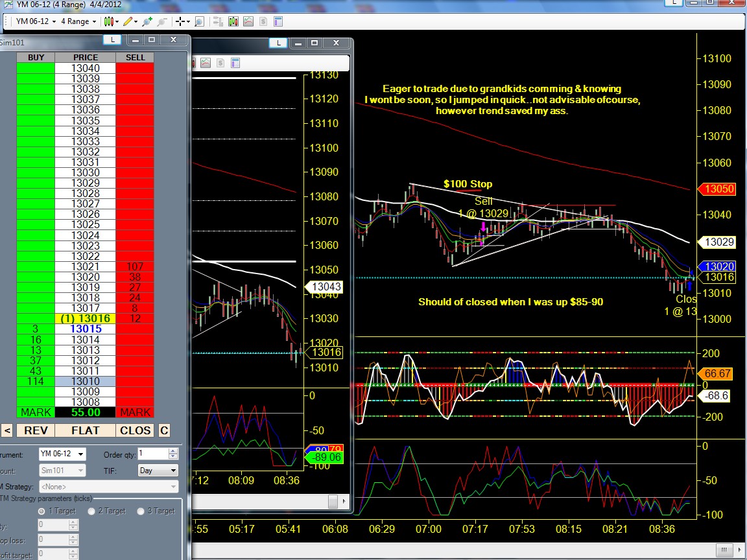Click the orange 66.67 indicator value marker
Screen dimensions: 747x560
715,374
